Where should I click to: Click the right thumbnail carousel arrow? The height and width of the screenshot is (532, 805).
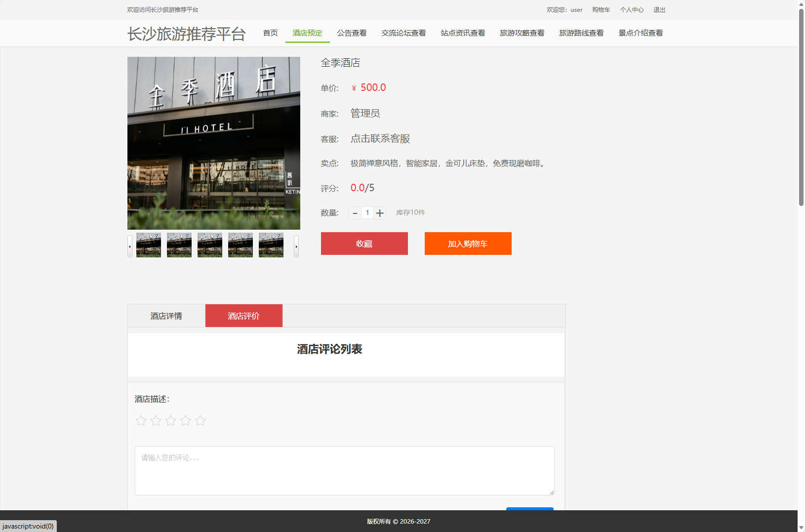click(296, 246)
